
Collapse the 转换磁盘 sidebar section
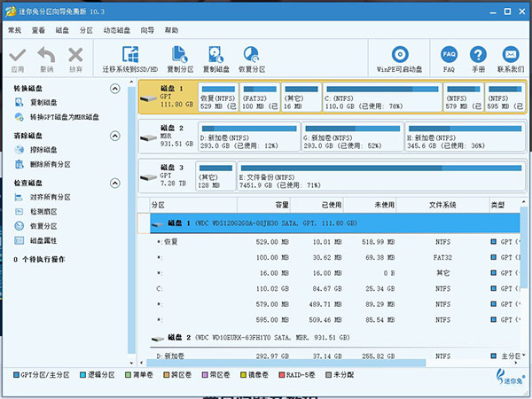coord(114,89)
